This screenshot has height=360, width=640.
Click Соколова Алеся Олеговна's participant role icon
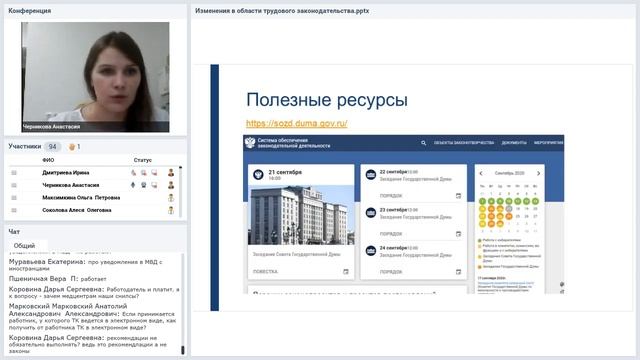coord(171,210)
